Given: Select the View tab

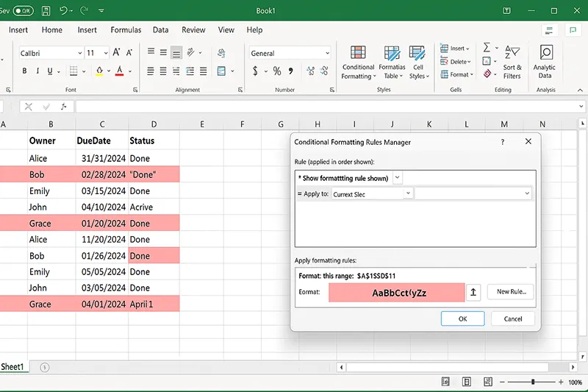Looking at the screenshot, I should point(226,30).
